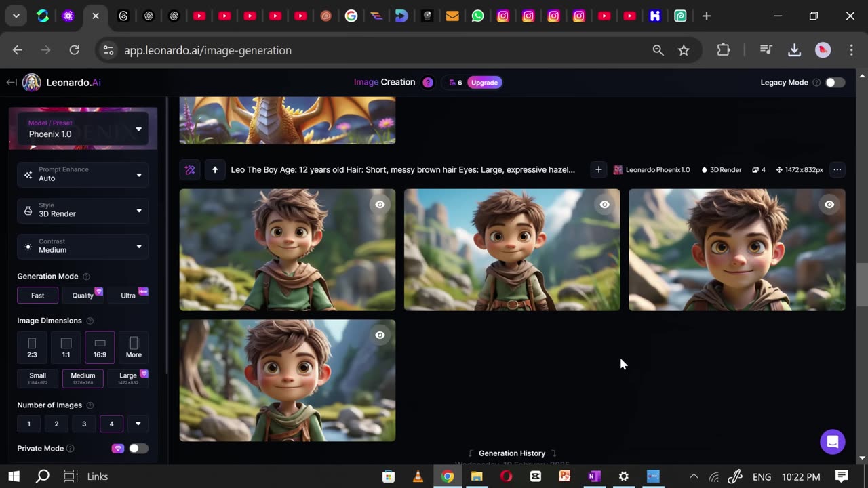
Task: Switch to the Google tab
Action: (x=351, y=16)
